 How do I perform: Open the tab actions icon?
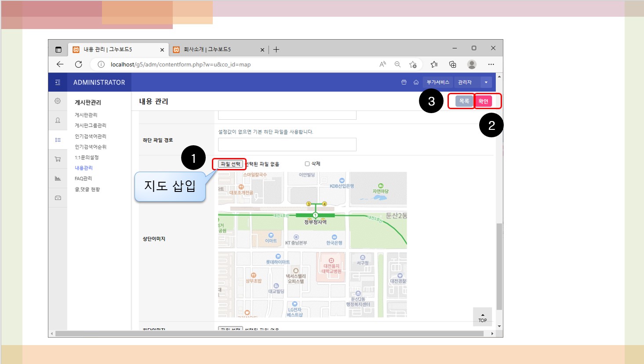(58, 49)
